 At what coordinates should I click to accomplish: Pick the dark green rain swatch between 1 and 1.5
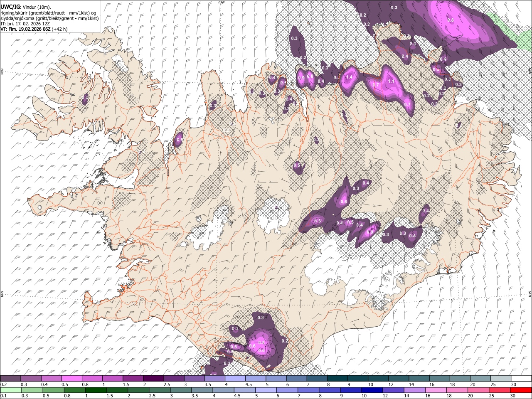click(96, 390)
